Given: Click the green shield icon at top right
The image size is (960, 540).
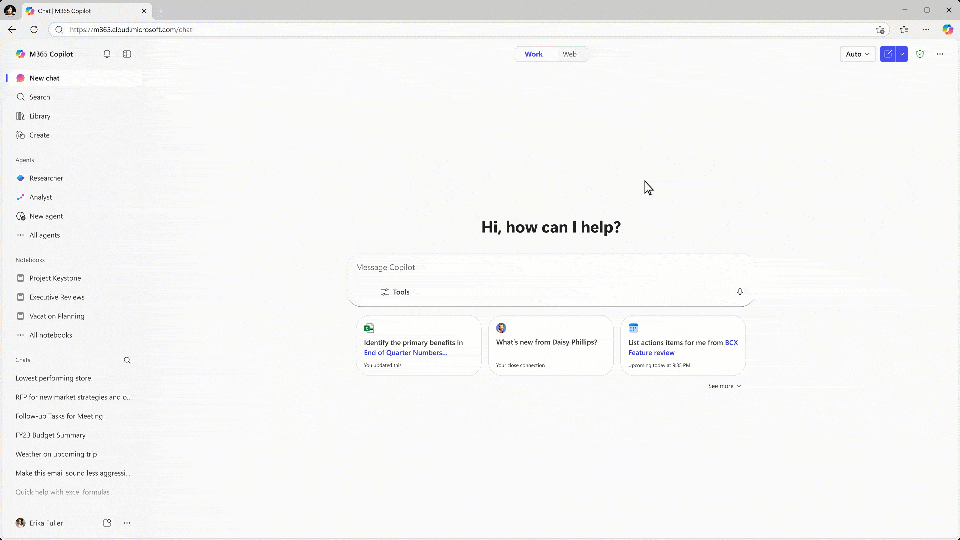Looking at the screenshot, I should coord(920,54).
